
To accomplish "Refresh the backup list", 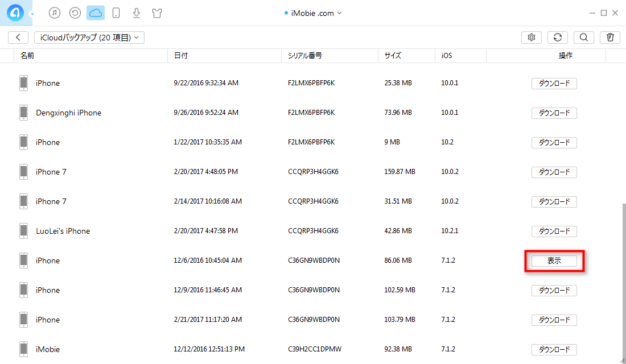I will pyautogui.click(x=557, y=37).
